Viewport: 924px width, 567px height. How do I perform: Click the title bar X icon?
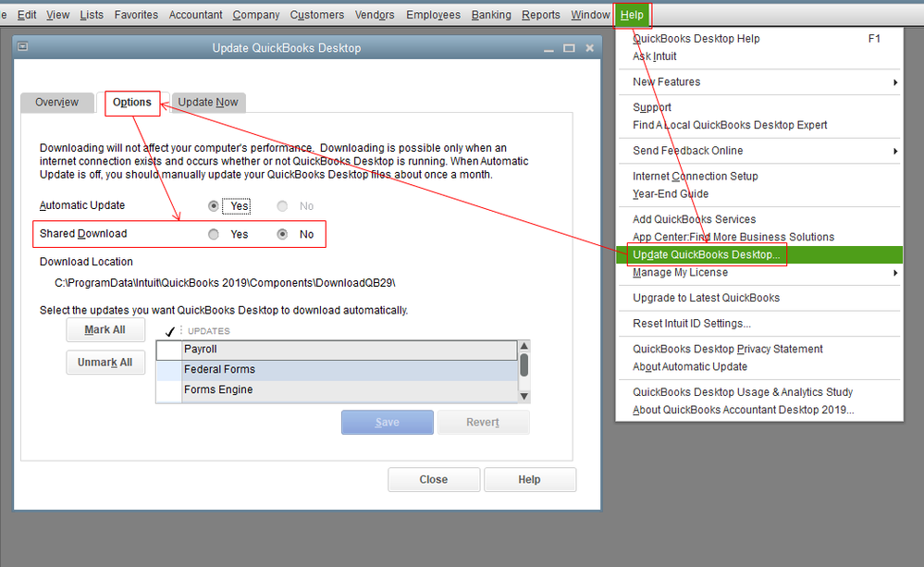point(589,48)
